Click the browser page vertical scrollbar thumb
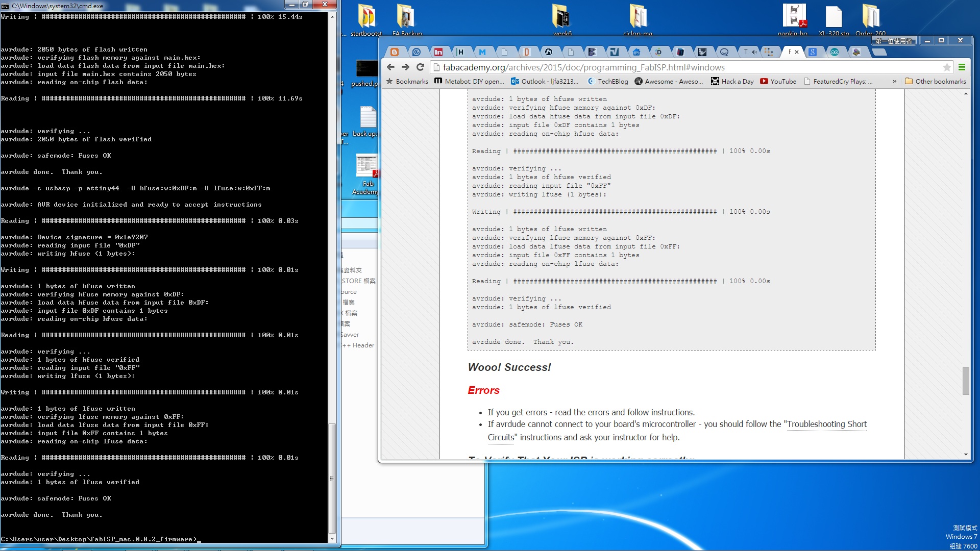 965,381
